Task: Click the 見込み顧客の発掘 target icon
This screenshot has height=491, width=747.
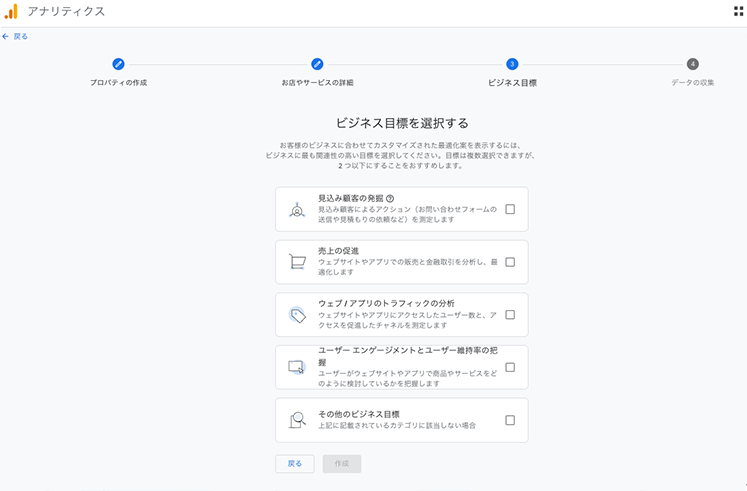Action: [x=297, y=210]
